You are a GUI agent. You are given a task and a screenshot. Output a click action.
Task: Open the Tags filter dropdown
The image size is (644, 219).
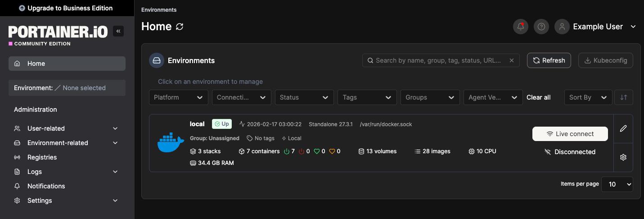click(367, 97)
